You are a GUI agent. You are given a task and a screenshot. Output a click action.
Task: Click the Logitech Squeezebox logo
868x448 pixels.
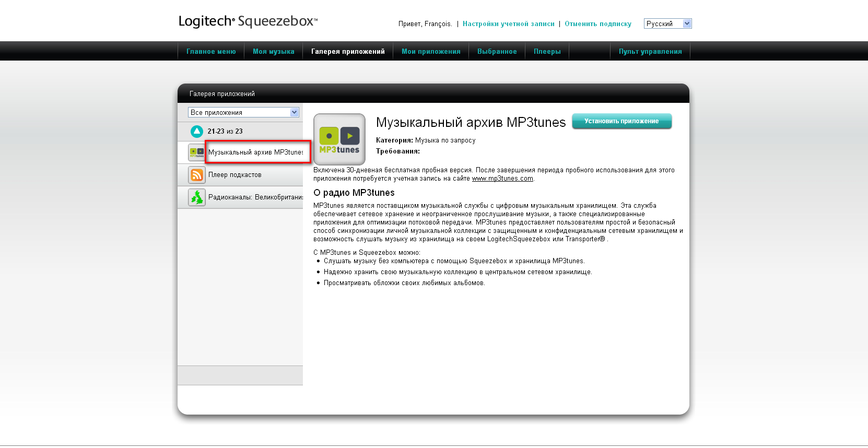248,21
